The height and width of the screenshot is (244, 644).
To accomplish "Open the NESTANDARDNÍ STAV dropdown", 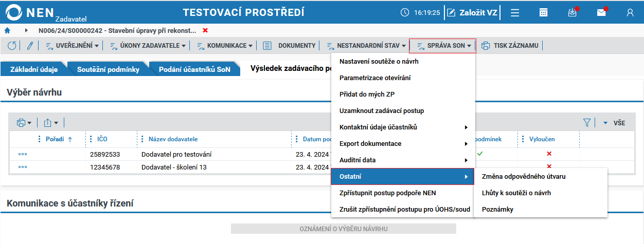I will pyautogui.click(x=366, y=46).
